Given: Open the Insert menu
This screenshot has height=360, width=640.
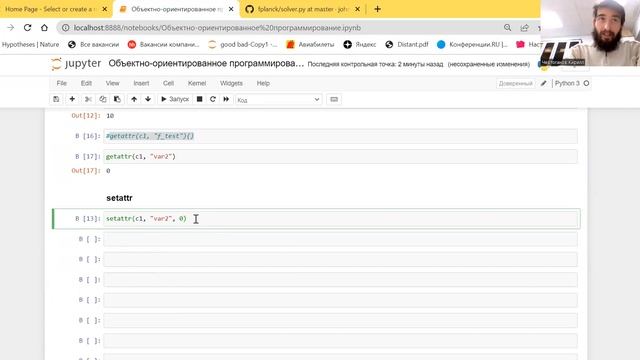Looking at the screenshot, I should tap(141, 83).
